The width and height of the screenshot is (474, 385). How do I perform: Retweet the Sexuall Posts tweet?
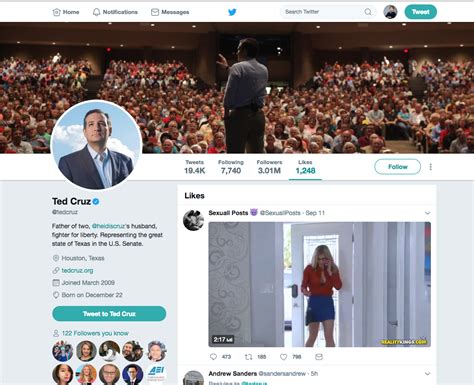point(248,357)
